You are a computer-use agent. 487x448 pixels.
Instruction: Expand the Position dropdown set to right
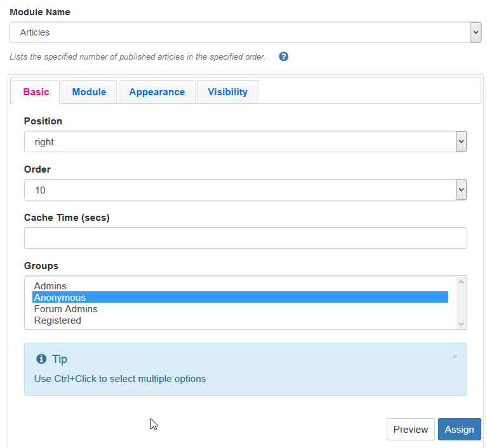(x=245, y=142)
